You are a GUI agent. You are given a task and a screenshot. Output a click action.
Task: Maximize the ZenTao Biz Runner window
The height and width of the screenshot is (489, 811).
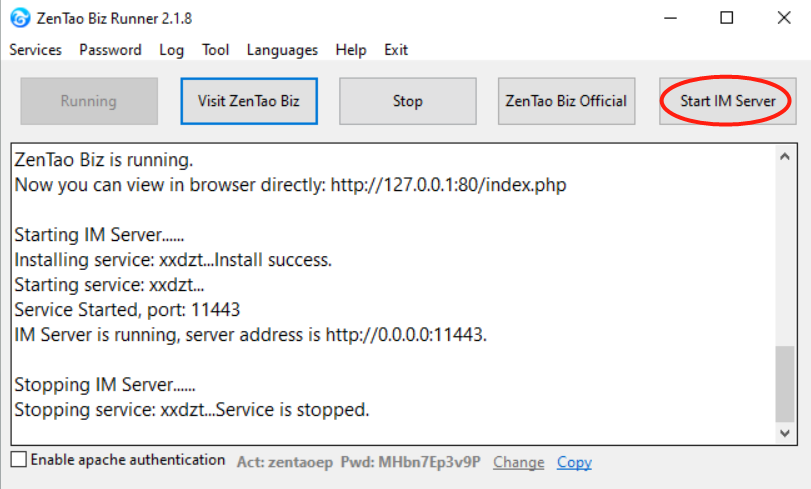click(727, 18)
